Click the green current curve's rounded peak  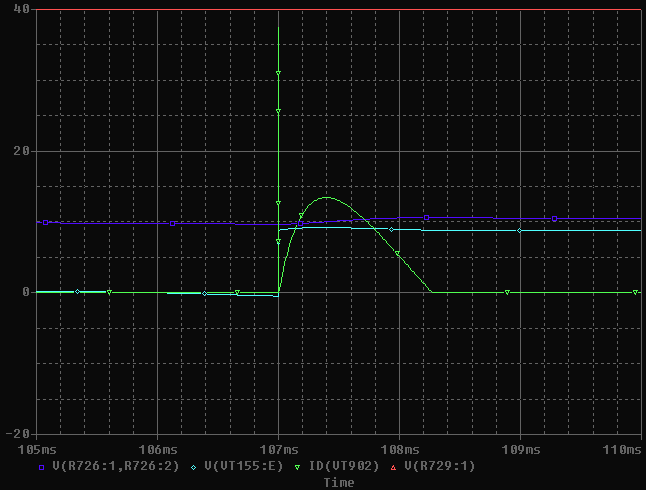[x=326, y=197]
